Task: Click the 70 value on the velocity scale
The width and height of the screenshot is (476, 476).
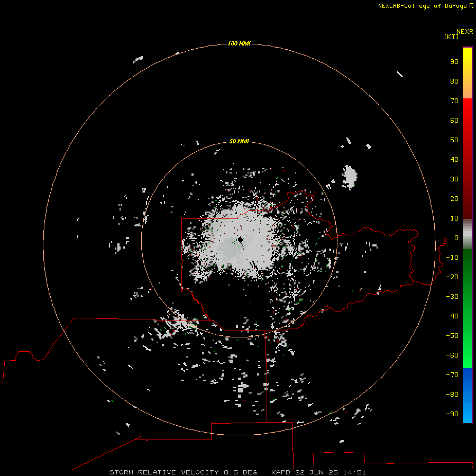Action: (454, 101)
